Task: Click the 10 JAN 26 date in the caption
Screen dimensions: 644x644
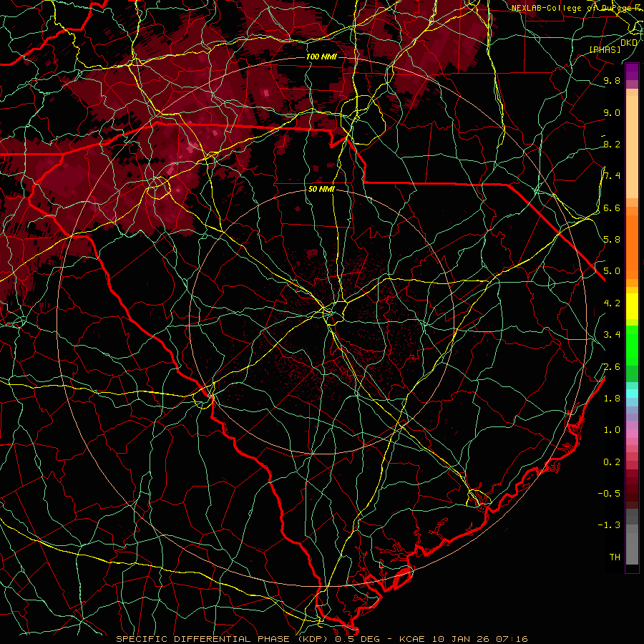Action: pyautogui.click(x=461, y=639)
